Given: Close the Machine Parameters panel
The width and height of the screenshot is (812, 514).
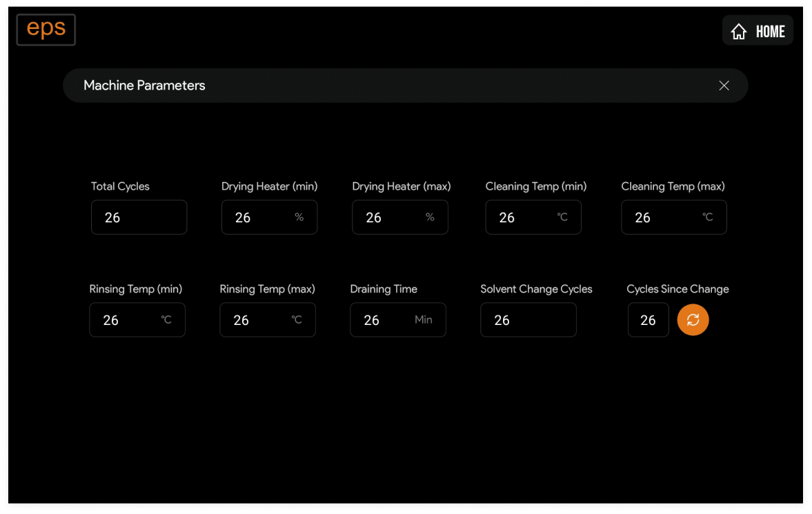Looking at the screenshot, I should [x=724, y=86].
